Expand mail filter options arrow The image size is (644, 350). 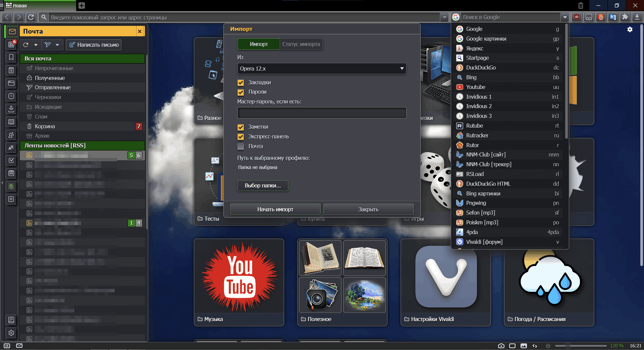click(x=57, y=45)
